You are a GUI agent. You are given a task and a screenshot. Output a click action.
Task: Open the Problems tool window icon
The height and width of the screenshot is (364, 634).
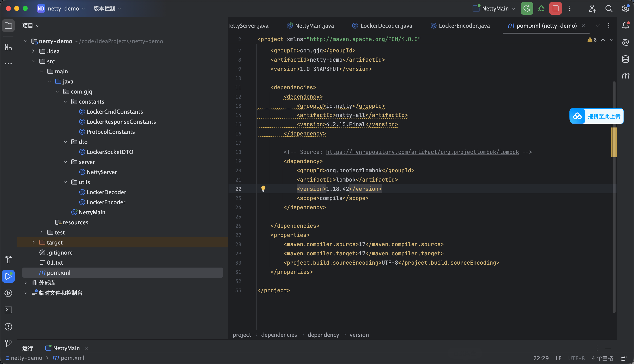point(9,326)
